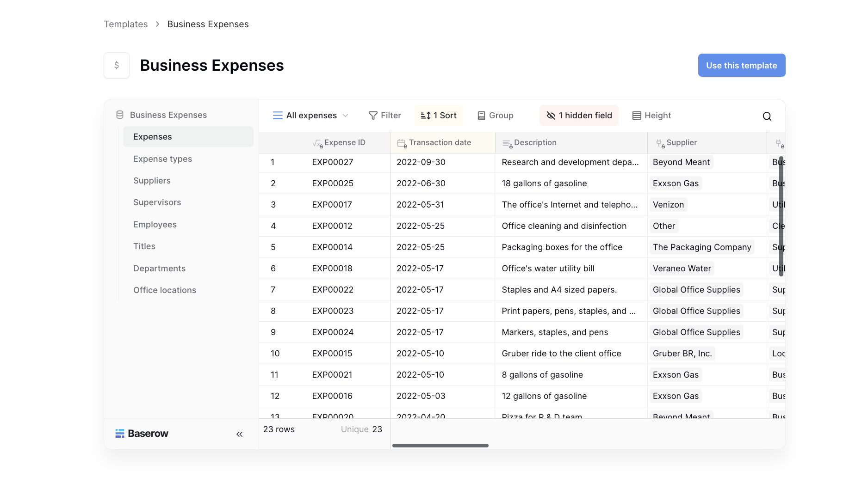The width and height of the screenshot is (868, 477).
Task: Open the 1 Sort options
Action: [439, 116]
